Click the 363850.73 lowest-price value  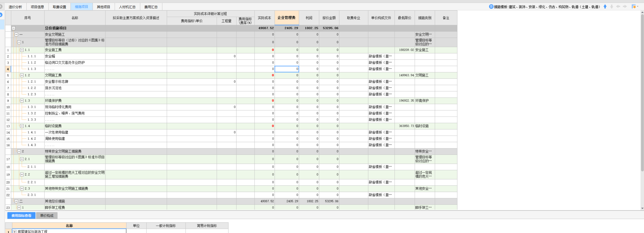click(406, 126)
